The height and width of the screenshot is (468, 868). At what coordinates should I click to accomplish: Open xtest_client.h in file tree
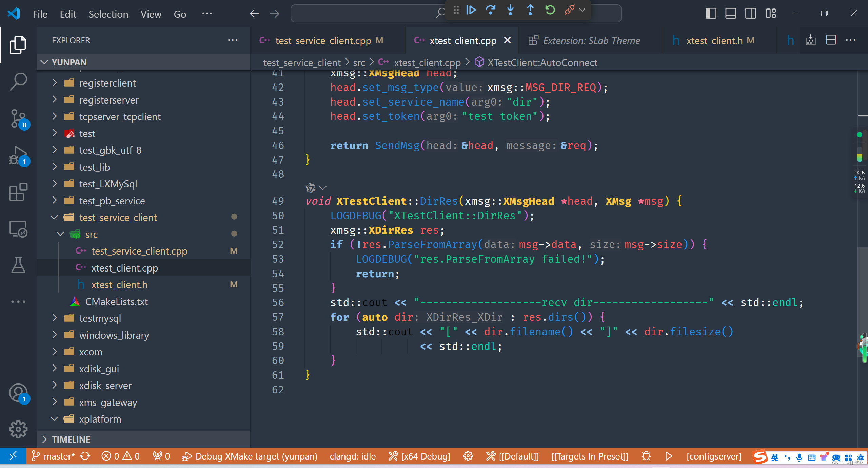pyautogui.click(x=143, y=285)
